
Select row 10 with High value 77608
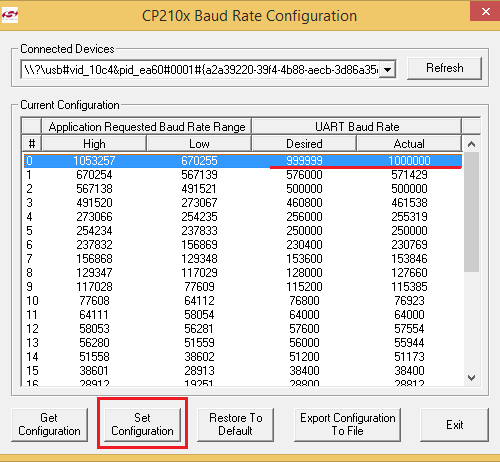pyautogui.click(x=243, y=301)
